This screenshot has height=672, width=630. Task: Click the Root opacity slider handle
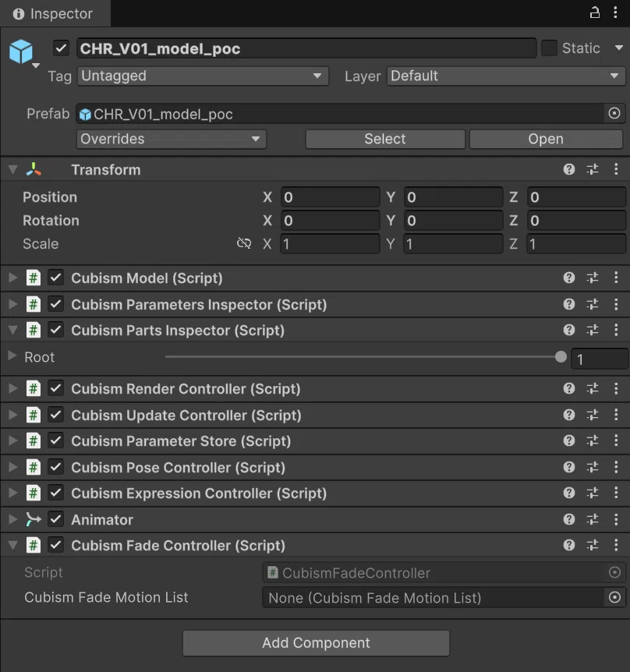pyautogui.click(x=561, y=356)
